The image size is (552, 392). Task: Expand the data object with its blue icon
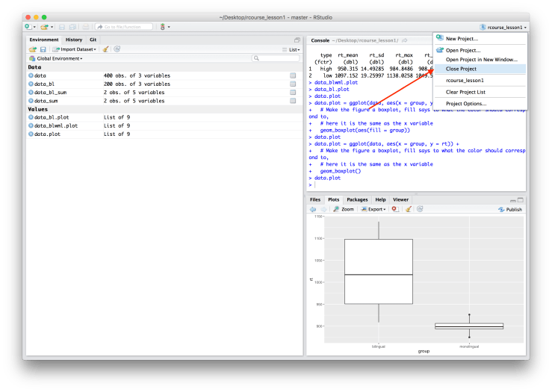click(31, 75)
